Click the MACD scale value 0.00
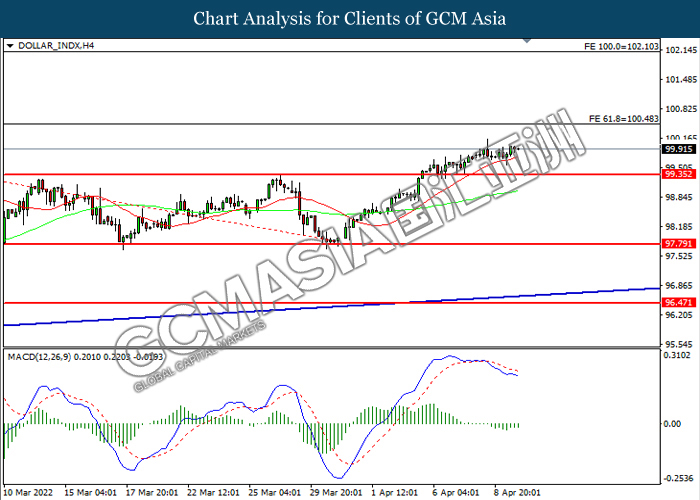The height and width of the screenshot is (500, 700). pos(672,424)
